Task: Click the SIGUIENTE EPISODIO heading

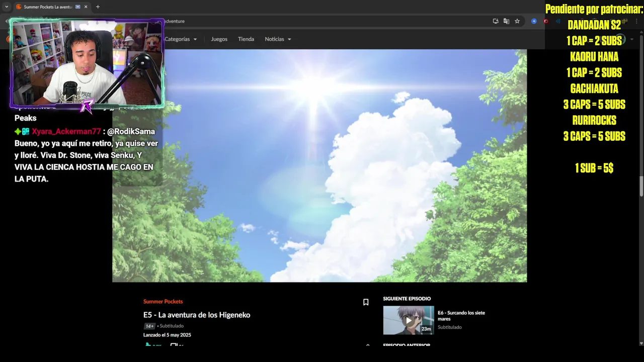Action: coord(407,299)
